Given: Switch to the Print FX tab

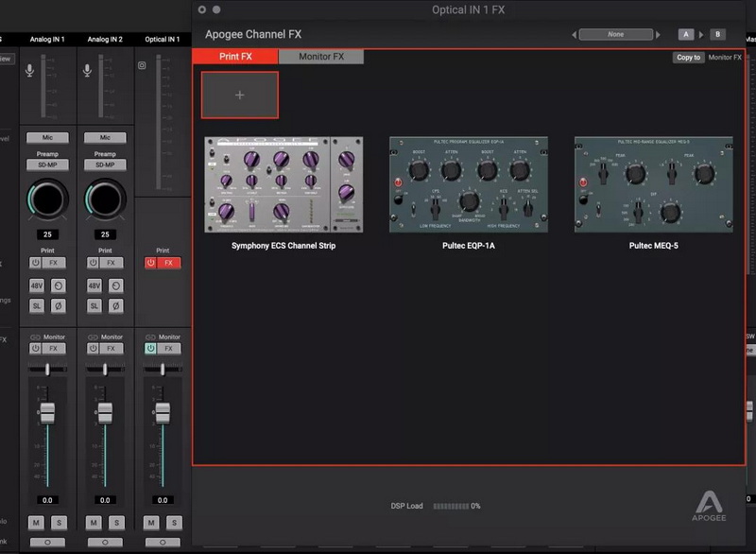Looking at the screenshot, I should (235, 57).
